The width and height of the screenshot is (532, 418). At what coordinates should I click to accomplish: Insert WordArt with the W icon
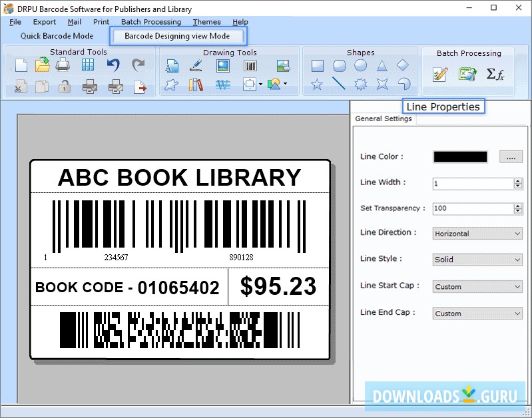pyautogui.click(x=223, y=85)
